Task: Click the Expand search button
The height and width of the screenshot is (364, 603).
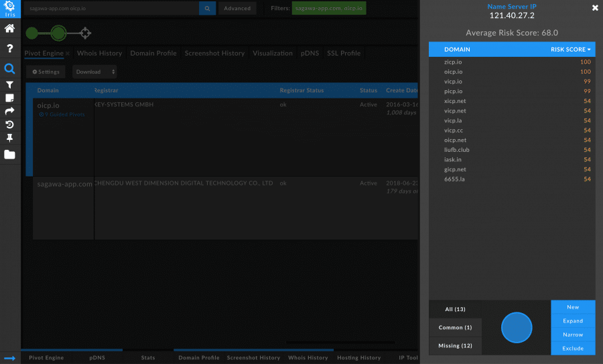Action: [x=573, y=321]
